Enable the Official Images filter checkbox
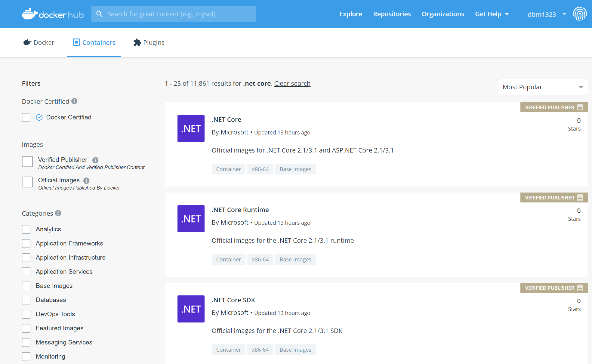This screenshot has height=364, width=592. click(x=27, y=182)
